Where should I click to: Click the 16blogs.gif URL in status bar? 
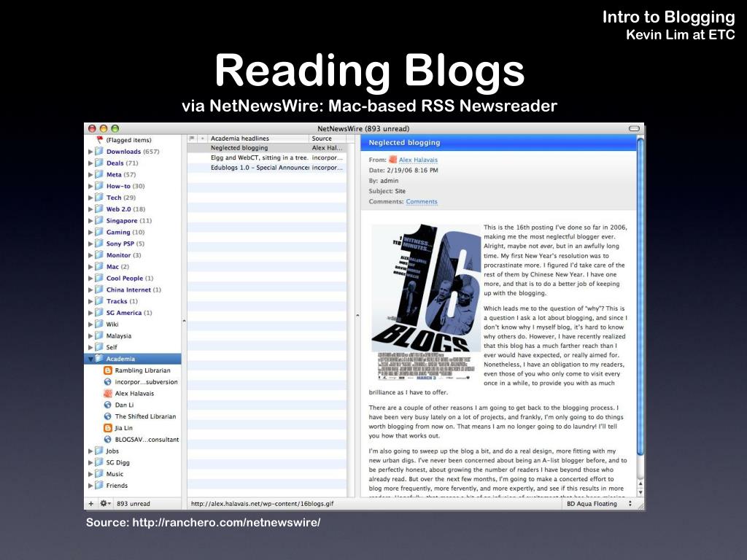coord(262,503)
